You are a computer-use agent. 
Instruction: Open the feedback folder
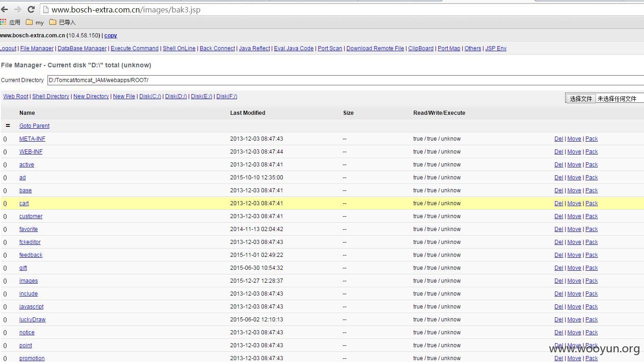click(x=31, y=255)
